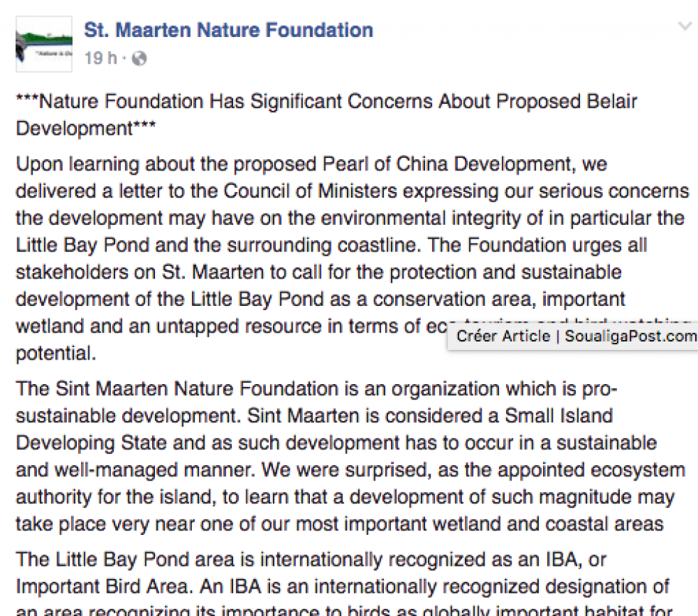Screen dimensions: 698x616
Task: Click the words Small Island in the post
Action: pos(558,416)
